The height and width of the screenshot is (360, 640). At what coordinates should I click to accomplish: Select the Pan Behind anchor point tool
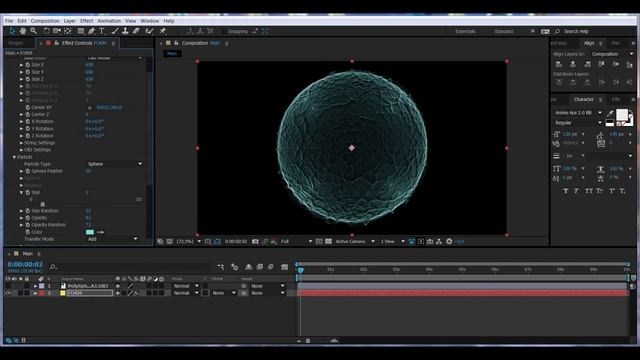68,31
